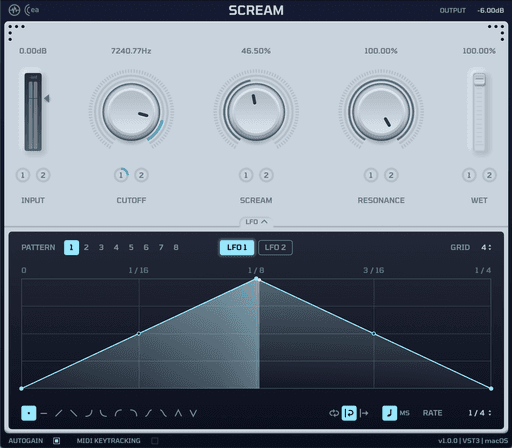Click the loop mode icon
512x448 pixels.
[333, 413]
